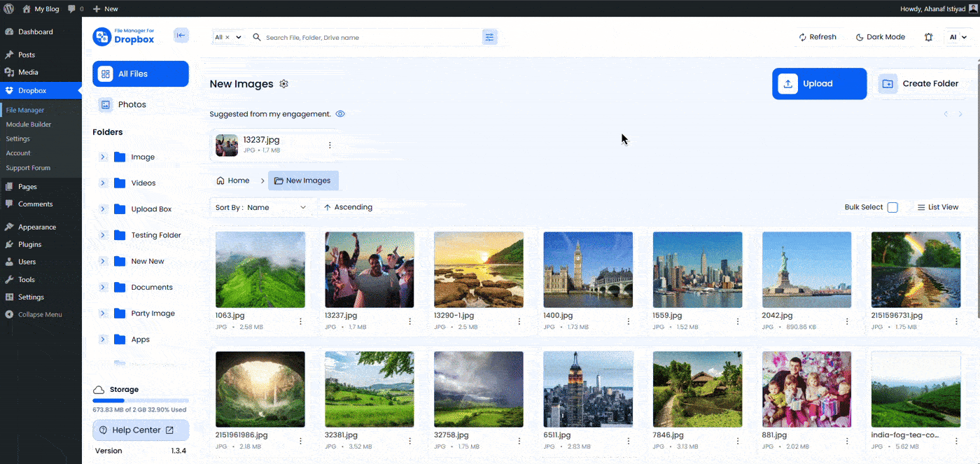Click the sidebar collapse arrow icon

point(181,35)
